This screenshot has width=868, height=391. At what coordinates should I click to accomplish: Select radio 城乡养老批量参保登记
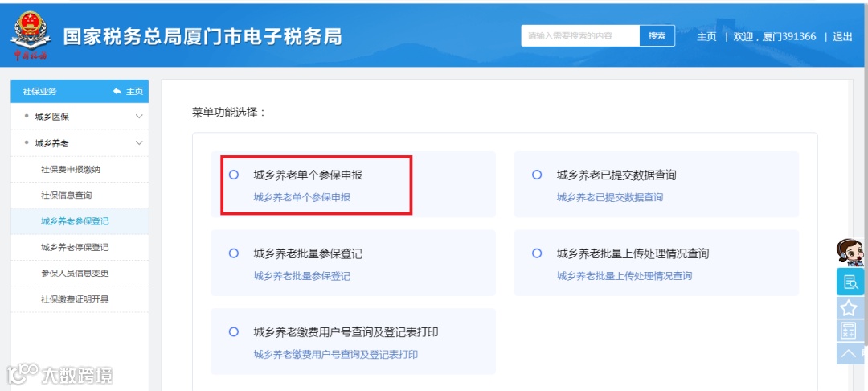234,253
